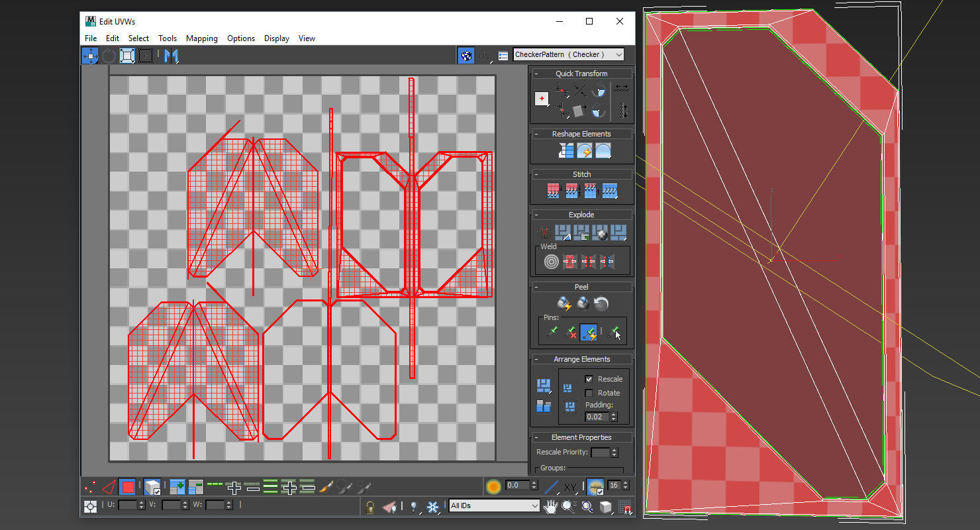Collapse the Element Properties rollout
This screenshot has width=980, height=530.
click(581, 437)
